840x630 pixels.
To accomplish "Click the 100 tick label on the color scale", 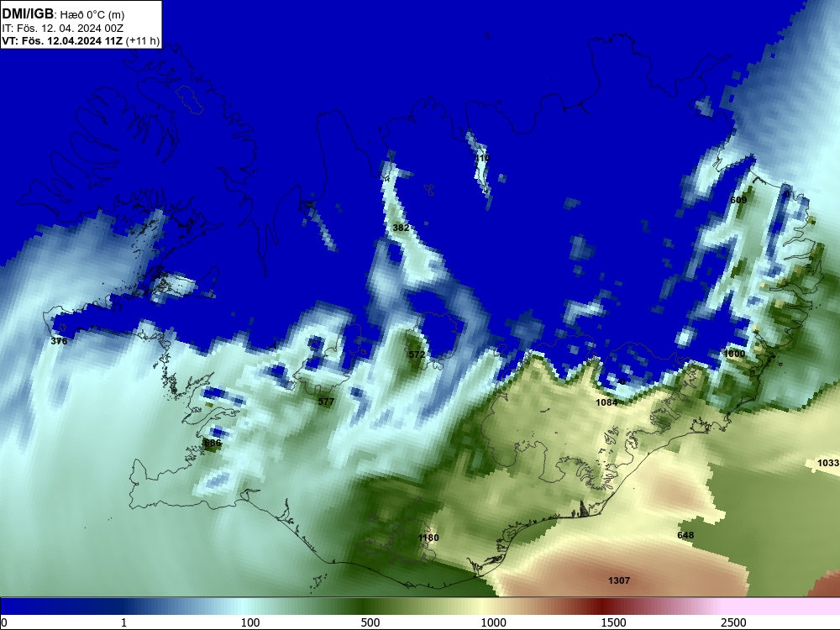I will pyautogui.click(x=249, y=622).
